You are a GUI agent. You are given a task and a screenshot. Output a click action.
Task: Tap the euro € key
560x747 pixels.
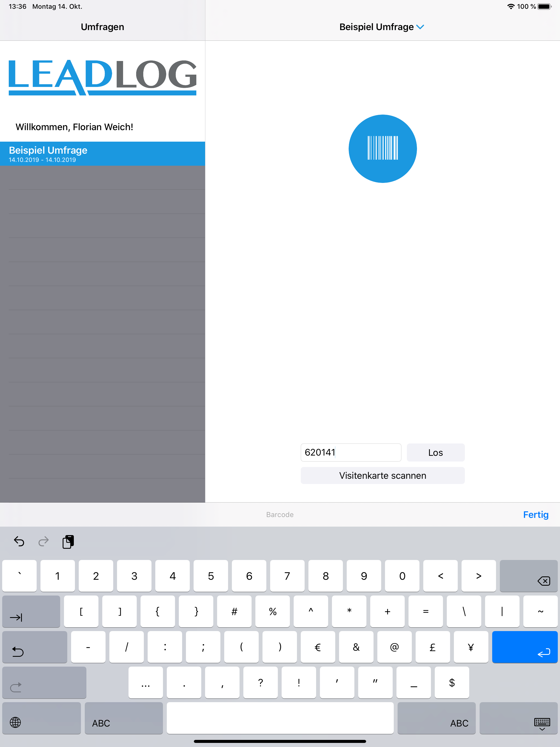(318, 647)
